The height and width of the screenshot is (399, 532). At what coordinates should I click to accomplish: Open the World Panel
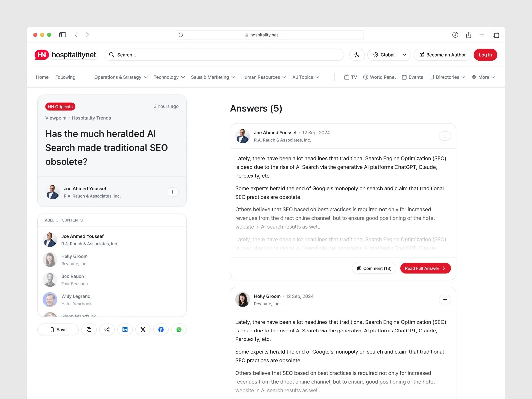(379, 77)
